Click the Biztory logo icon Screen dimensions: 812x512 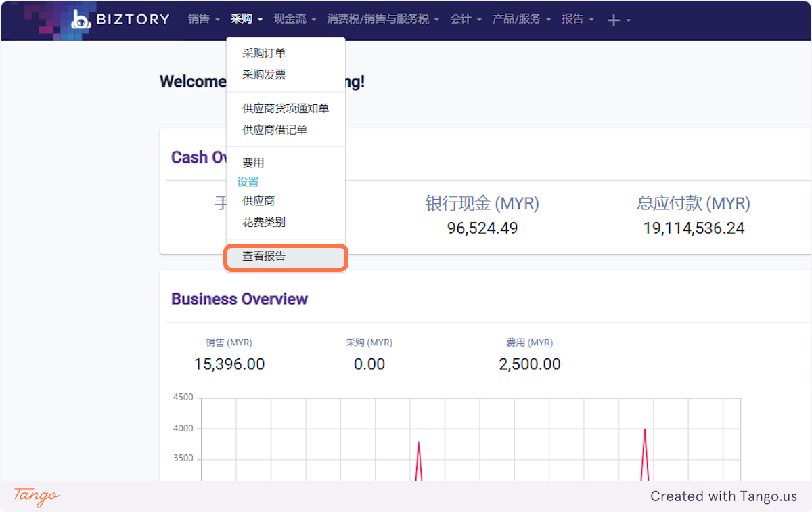coord(81,20)
